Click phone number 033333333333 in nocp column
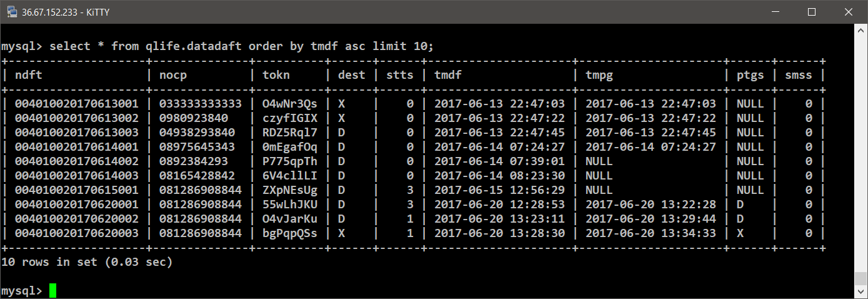Image resolution: width=868 pixels, height=299 pixels. tap(200, 104)
